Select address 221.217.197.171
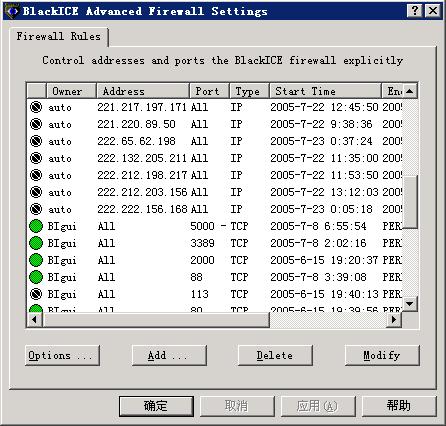Image resolution: width=446 pixels, height=426 pixels. tap(142, 107)
